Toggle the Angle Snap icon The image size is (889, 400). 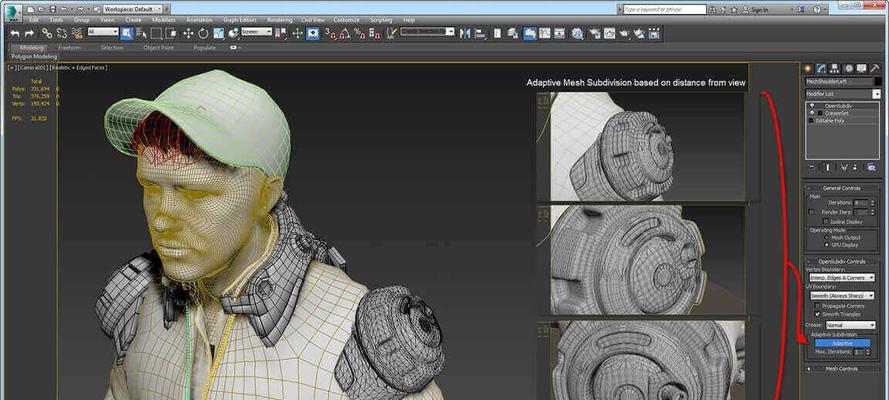[x=345, y=33]
